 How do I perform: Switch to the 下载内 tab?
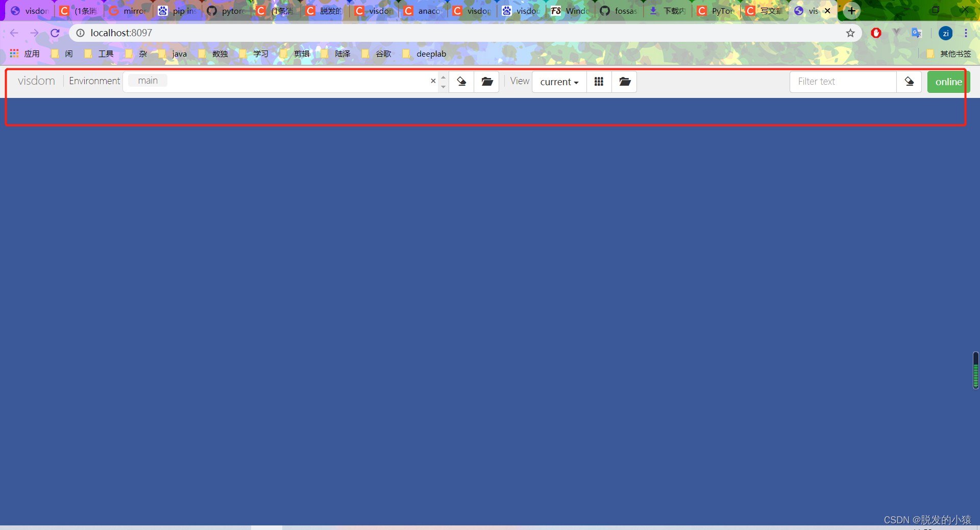pos(668,11)
